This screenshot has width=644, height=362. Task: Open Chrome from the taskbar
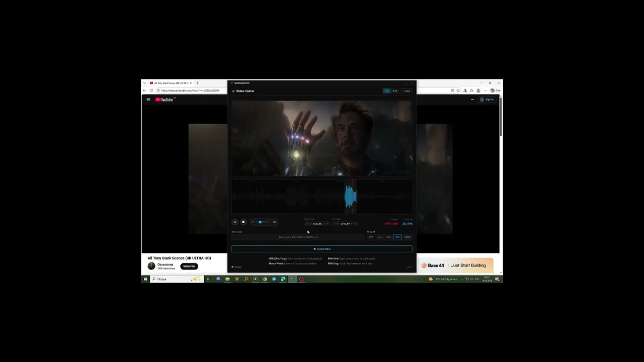[x=265, y=279]
